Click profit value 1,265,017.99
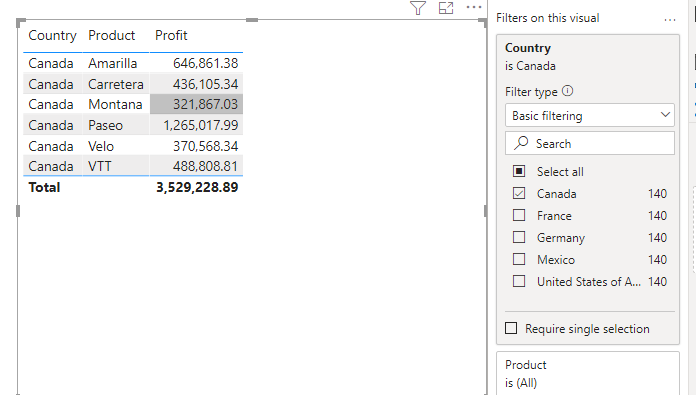The image size is (696, 395). pos(201,125)
